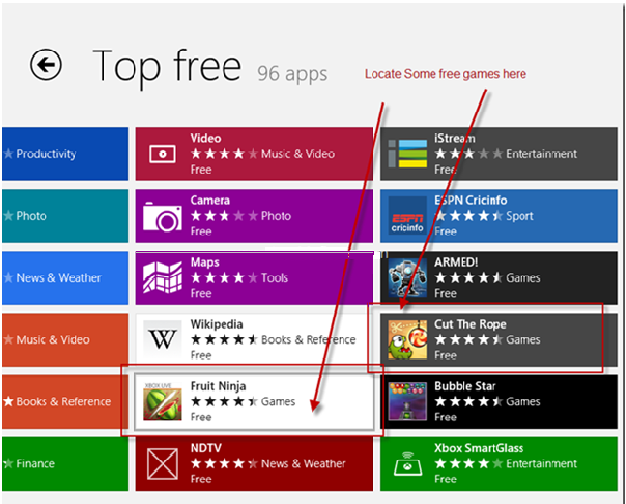Viewport: 626px width, 504px height.
Task: Click the back arrow button
Action: point(46,66)
